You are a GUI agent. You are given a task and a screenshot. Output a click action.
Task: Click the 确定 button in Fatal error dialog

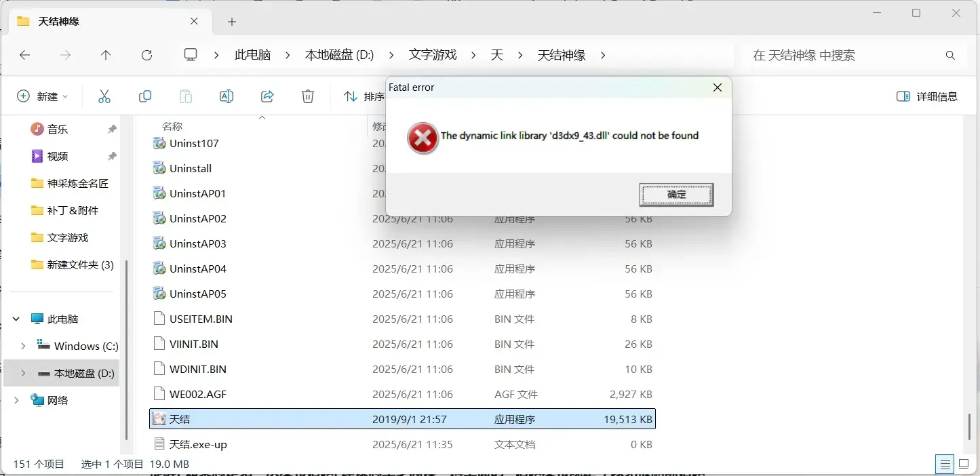tap(676, 195)
